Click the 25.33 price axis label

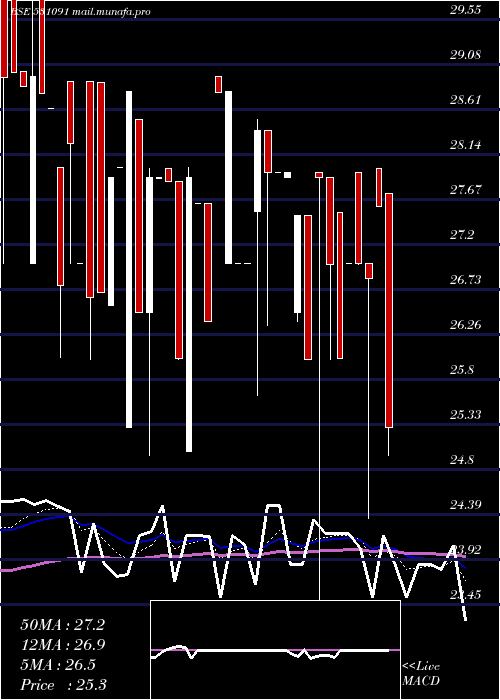pos(466,415)
